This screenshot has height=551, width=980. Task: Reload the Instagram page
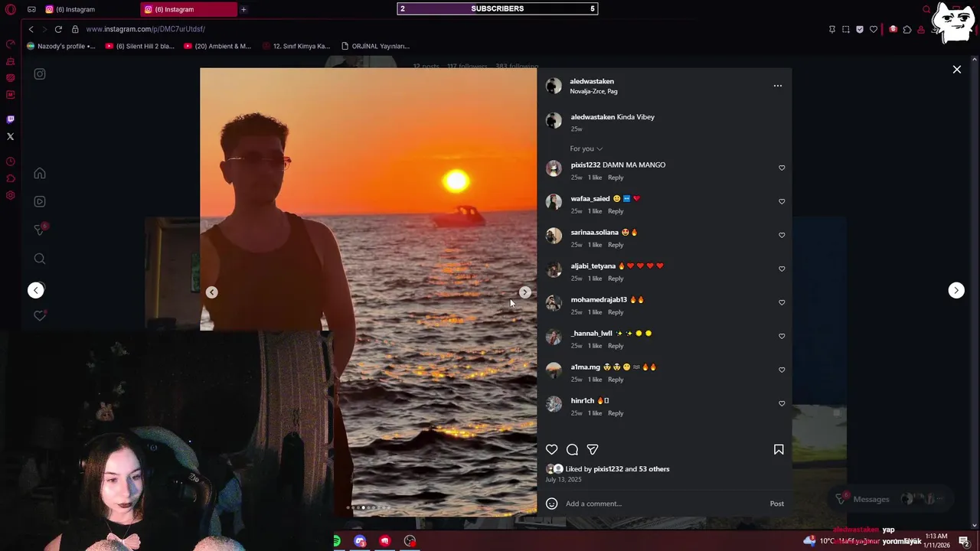click(x=58, y=29)
